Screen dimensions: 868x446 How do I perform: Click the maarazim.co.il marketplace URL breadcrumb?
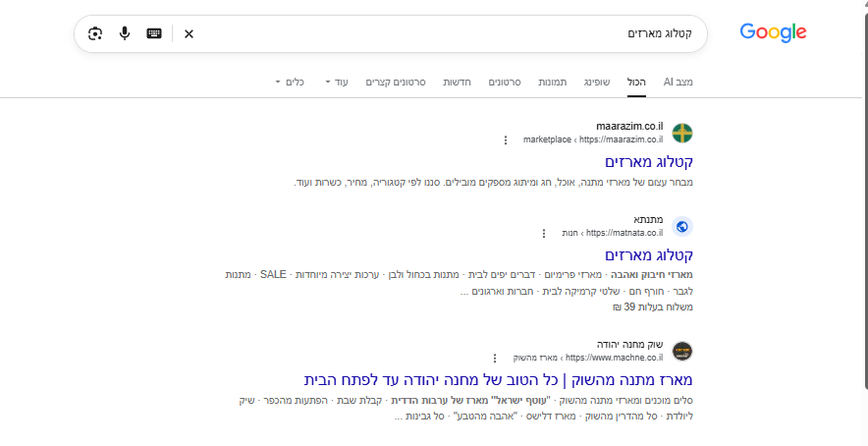593,139
